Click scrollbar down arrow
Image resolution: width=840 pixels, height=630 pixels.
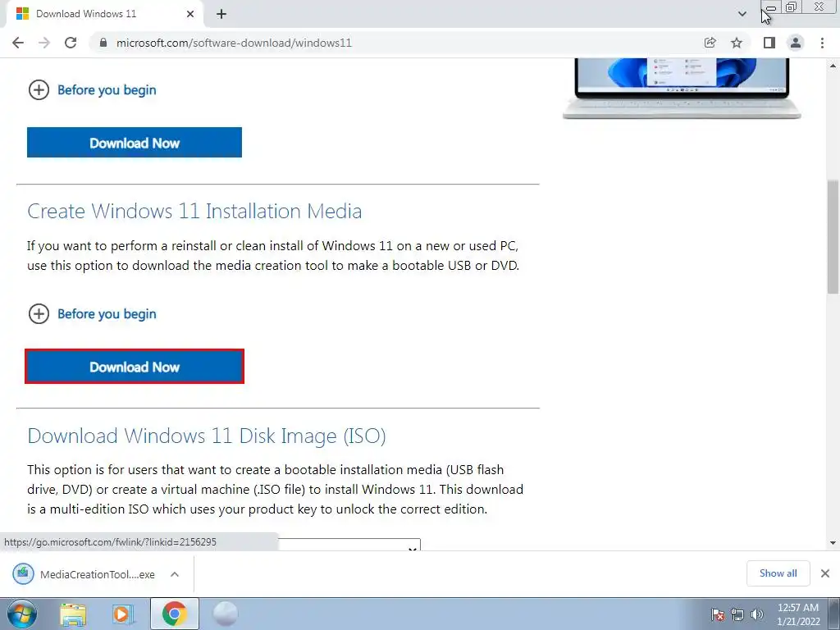(833, 543)
